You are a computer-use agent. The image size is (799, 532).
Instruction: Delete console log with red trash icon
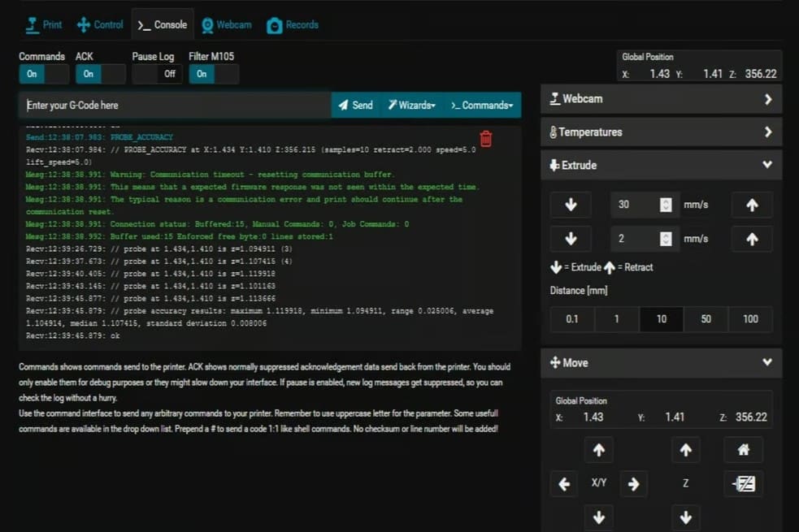tap(486, 139)
